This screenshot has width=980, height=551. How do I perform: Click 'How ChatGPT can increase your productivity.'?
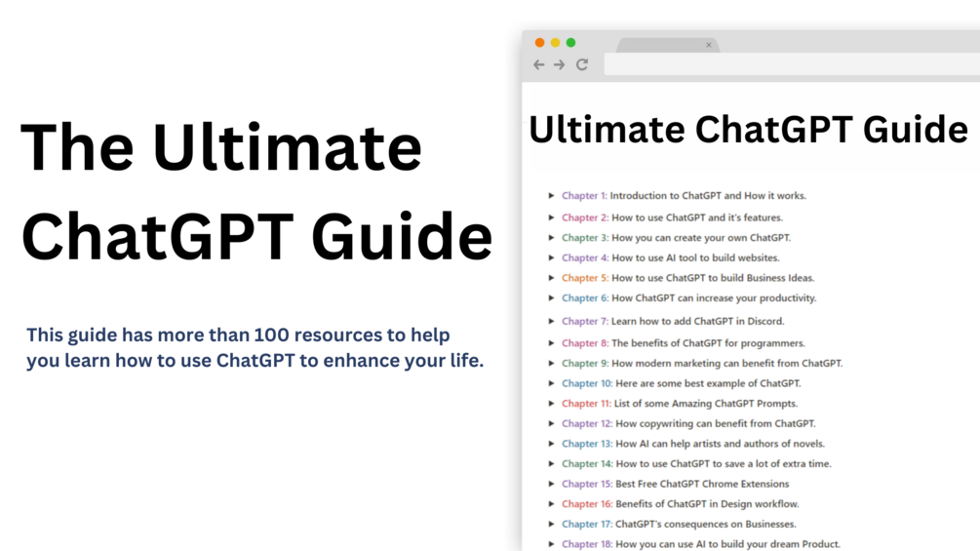click(x=714, y=298)
